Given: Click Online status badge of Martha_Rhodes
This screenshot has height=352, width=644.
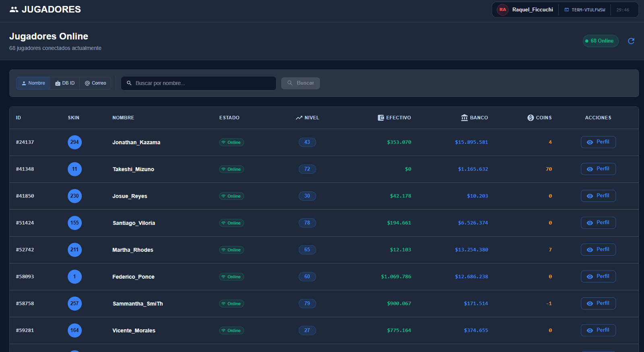Looking at the screenshot, I should [x=231, y=250].
